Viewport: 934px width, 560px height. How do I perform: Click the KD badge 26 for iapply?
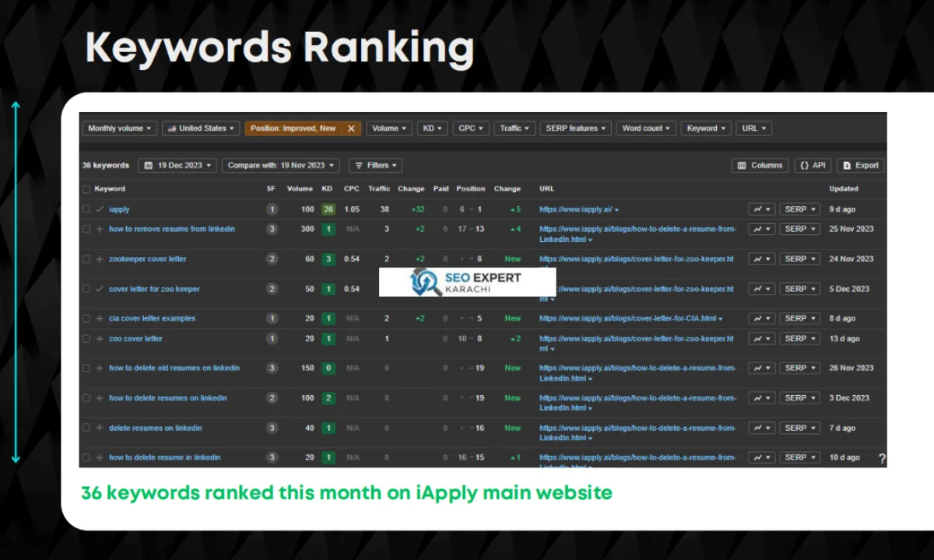point(328,209)
